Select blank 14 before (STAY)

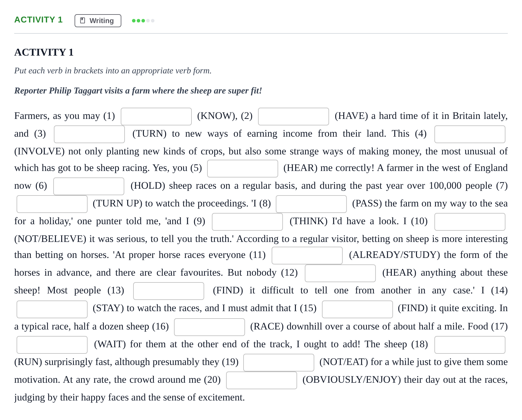point(52,309)
